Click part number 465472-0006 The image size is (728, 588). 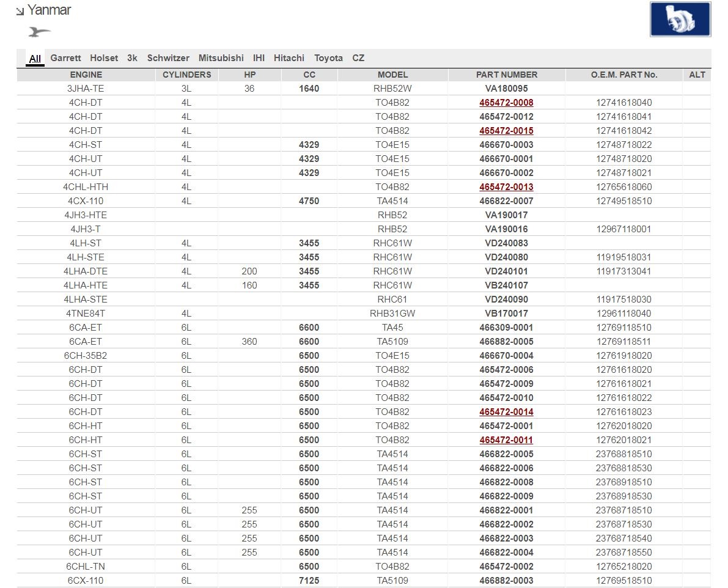(x=506, y=370)
